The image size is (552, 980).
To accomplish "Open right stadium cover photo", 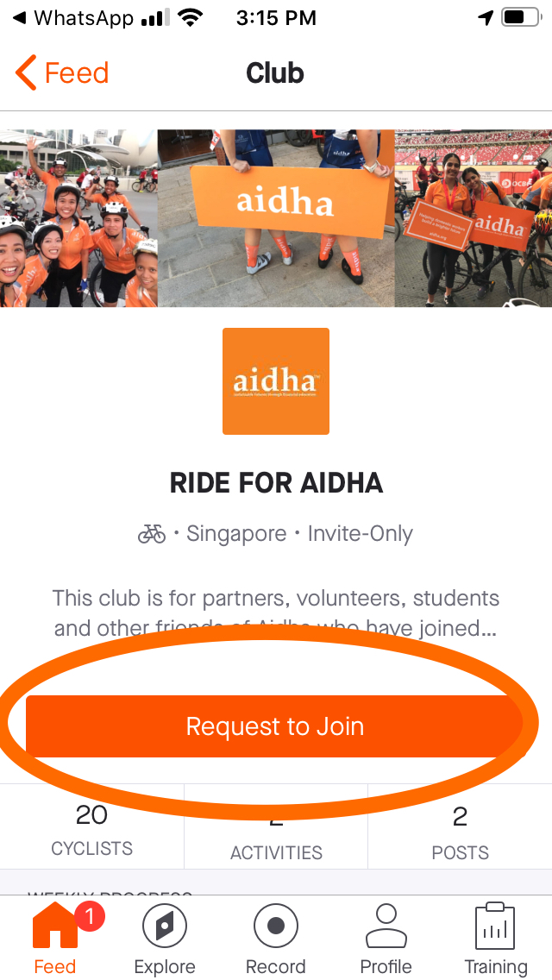I will [474, 218].
